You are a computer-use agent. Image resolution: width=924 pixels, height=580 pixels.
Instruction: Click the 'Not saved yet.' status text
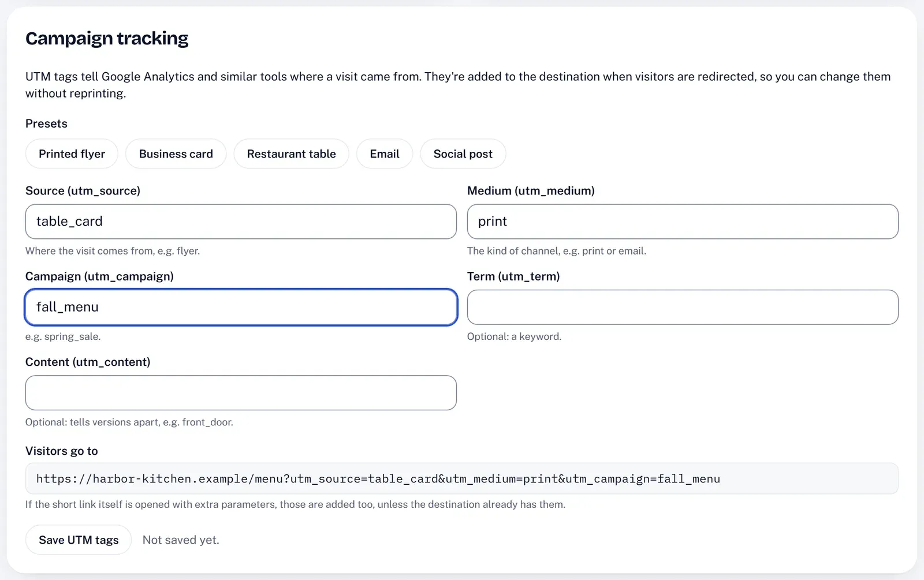pyautogui.click(x=181, y=540)
